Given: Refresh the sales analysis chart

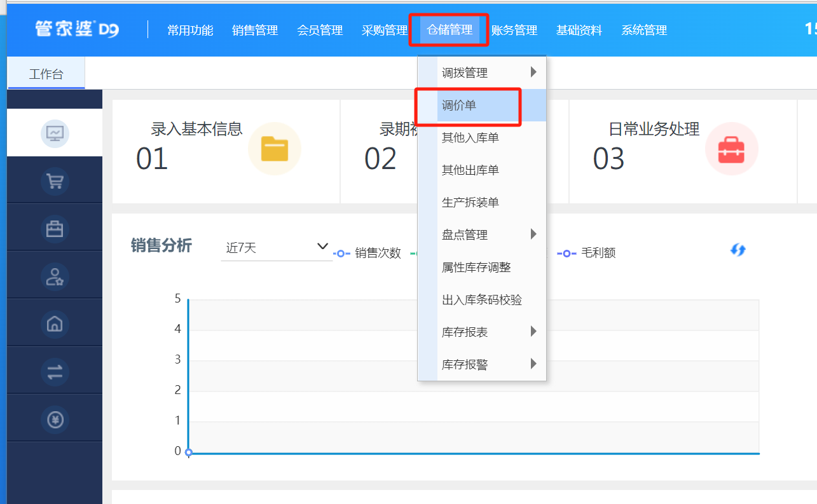Looking at the screenshot, I should pos(738,250).
